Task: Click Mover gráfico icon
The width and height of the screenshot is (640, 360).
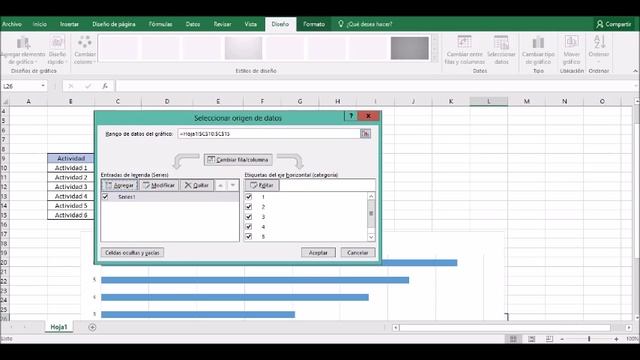Action: pos(571,50)
